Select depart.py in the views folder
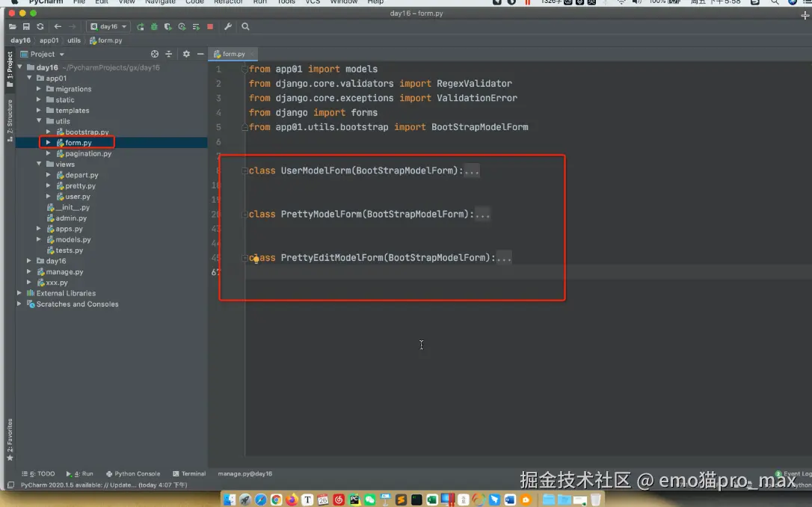 click(x=81, y=175)
